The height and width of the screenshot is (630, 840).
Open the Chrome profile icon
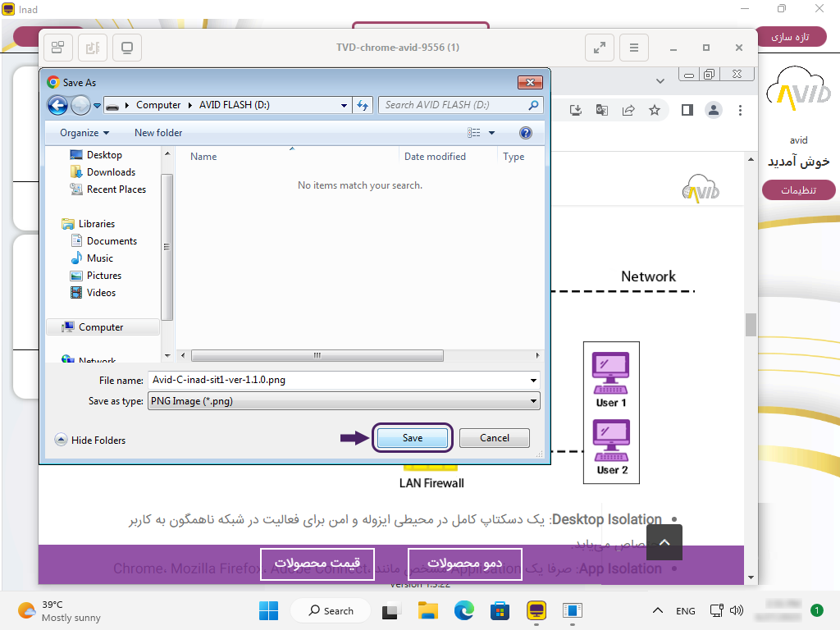713,111
